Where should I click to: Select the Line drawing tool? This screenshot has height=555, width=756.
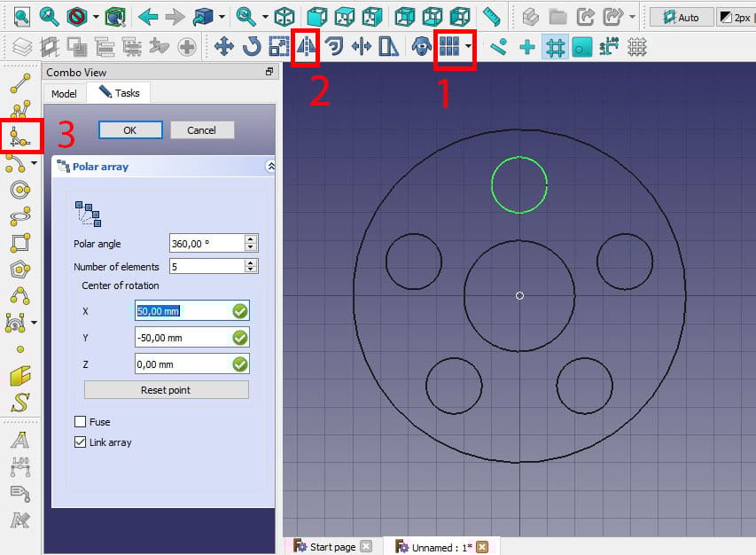coord(20,83)
